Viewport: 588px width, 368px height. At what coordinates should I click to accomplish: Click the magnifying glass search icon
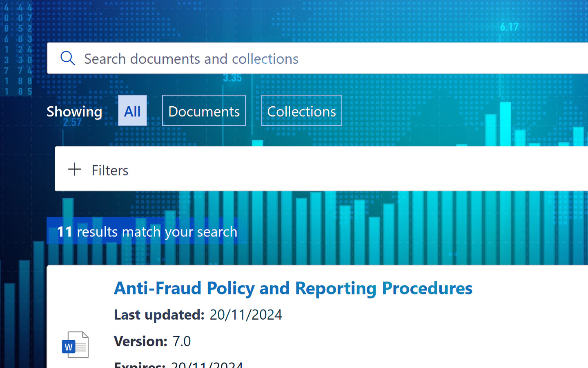[x=68, y=58]
